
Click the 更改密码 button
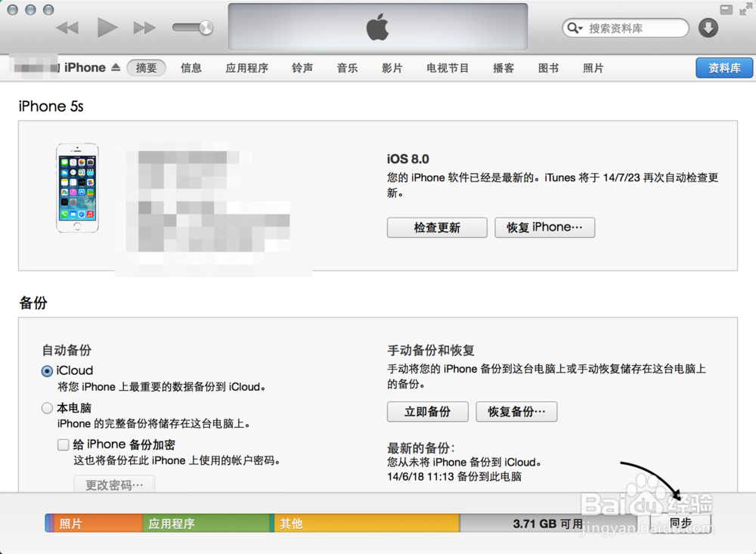point(114,484)
